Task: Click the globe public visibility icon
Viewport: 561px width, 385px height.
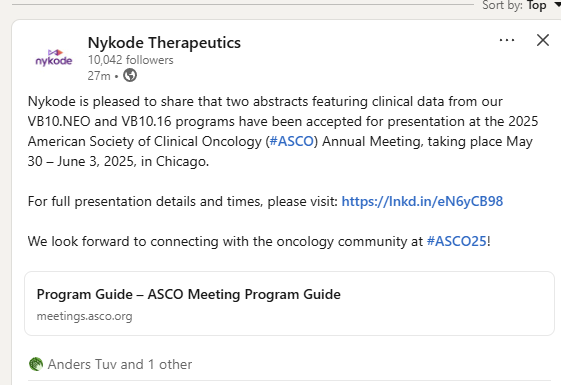Action: (130, 75)
